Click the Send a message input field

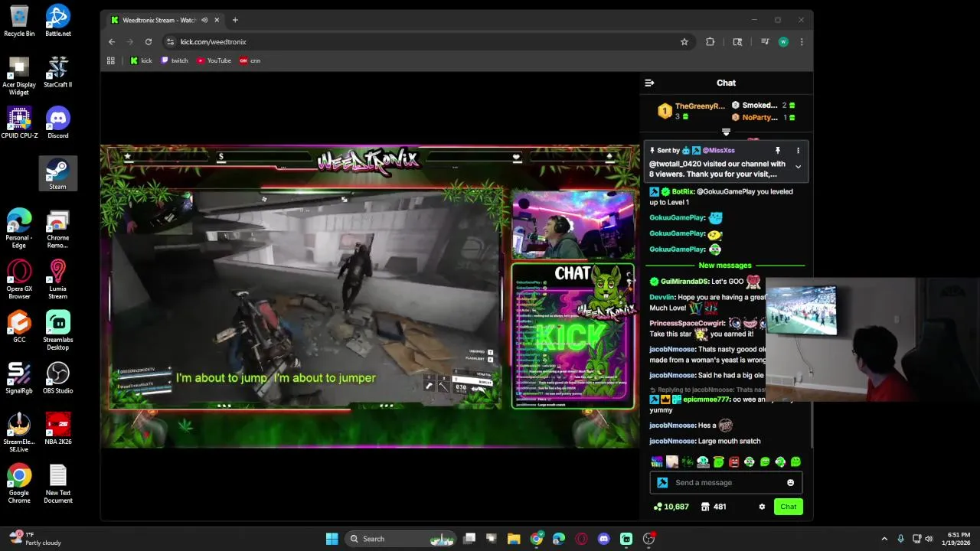[x=726, y=483]
